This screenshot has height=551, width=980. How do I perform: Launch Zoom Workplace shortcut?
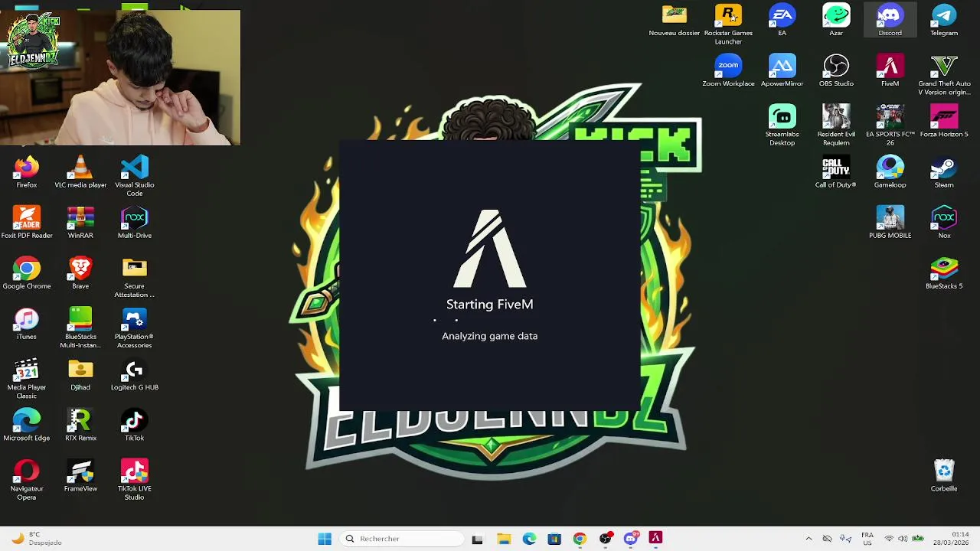728,71
